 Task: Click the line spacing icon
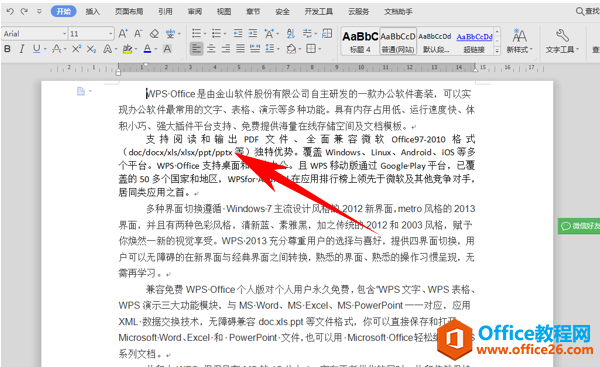[x=270, y=49]
